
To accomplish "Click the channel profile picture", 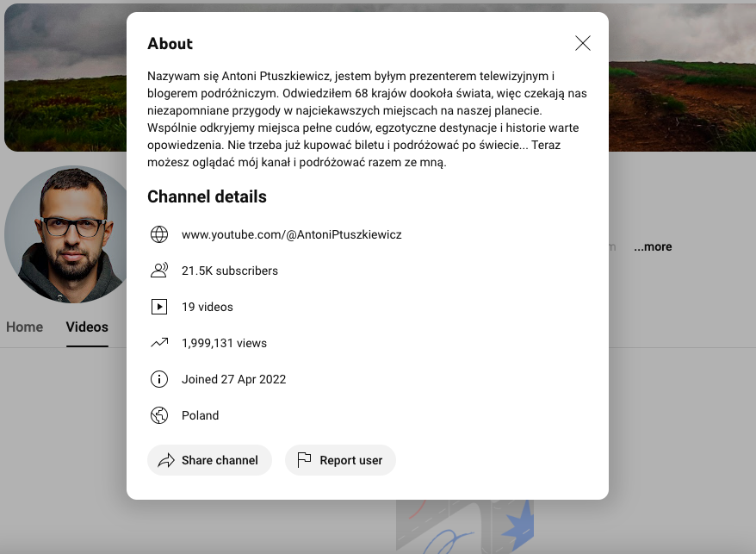I will pos(66,234).
